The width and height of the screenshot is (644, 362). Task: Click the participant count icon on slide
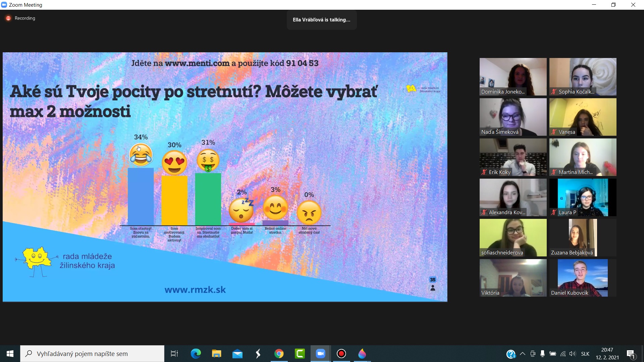click(433, 288)
